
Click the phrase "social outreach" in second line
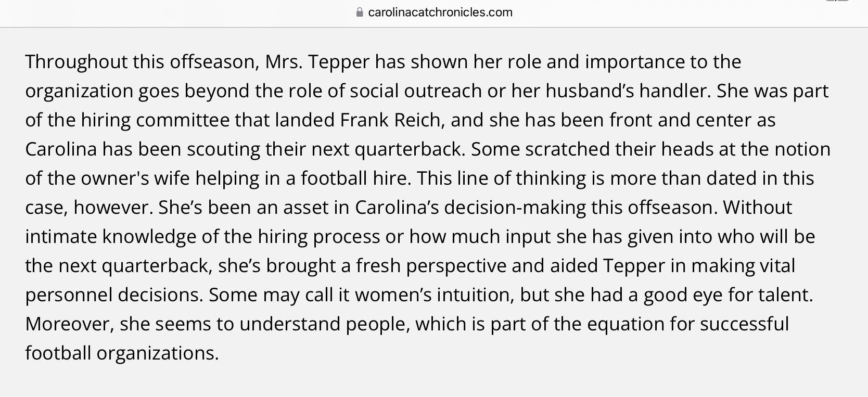pyautogui.click(x=415, y=91)
